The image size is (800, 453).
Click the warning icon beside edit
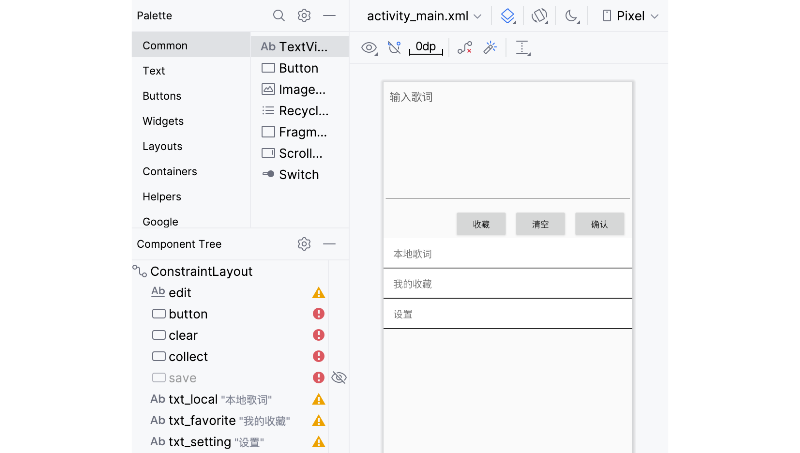(x=318, y=293)
